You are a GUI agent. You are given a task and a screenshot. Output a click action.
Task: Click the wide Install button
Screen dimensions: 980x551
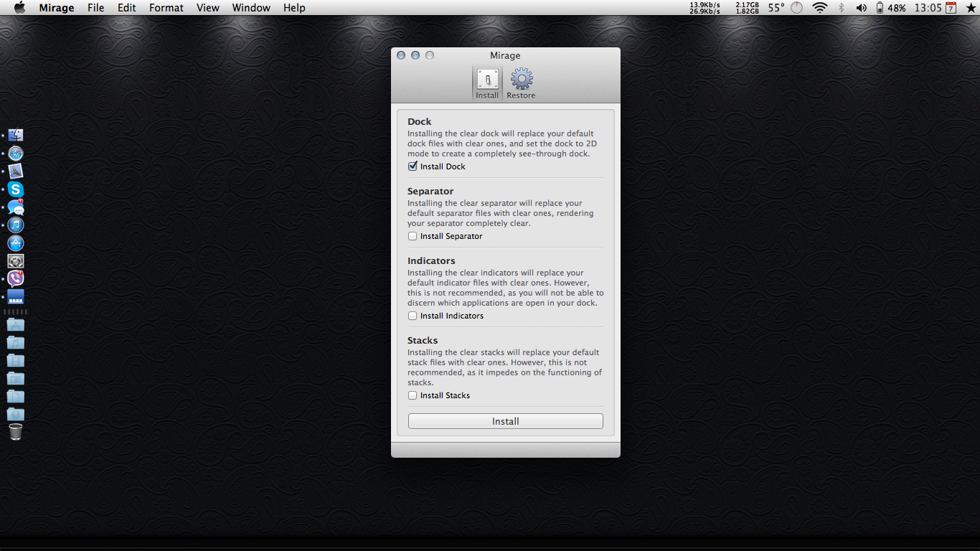point(506,421)
